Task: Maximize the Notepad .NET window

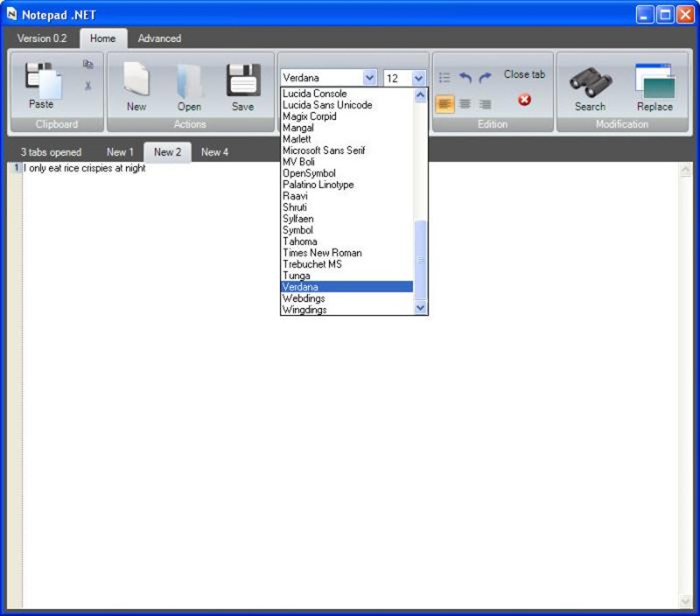Action: pos(665,14)
